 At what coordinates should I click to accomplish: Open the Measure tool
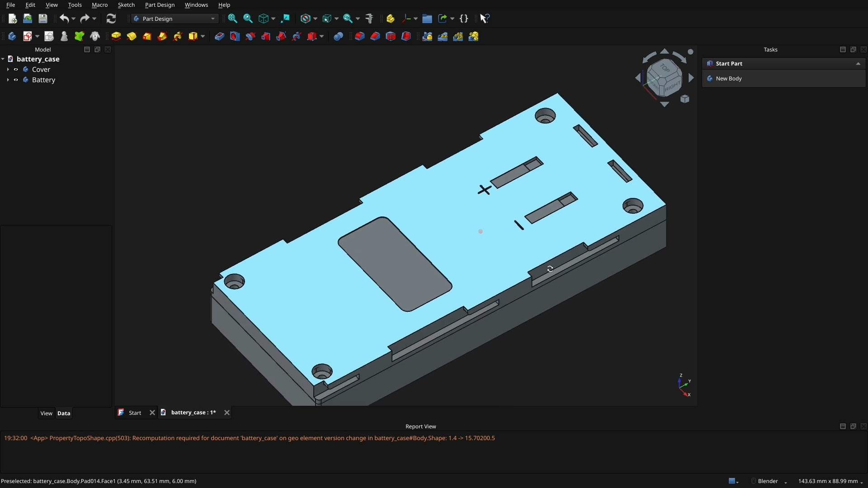coord(369,19)
